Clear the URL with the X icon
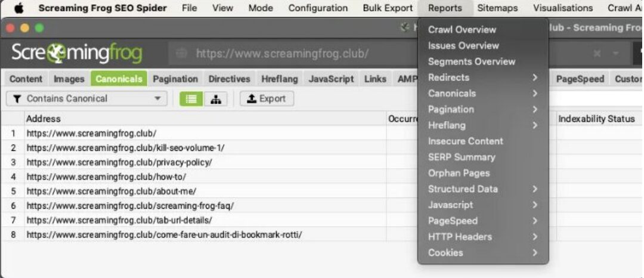644x278 pixels. (x=597, y=53)
